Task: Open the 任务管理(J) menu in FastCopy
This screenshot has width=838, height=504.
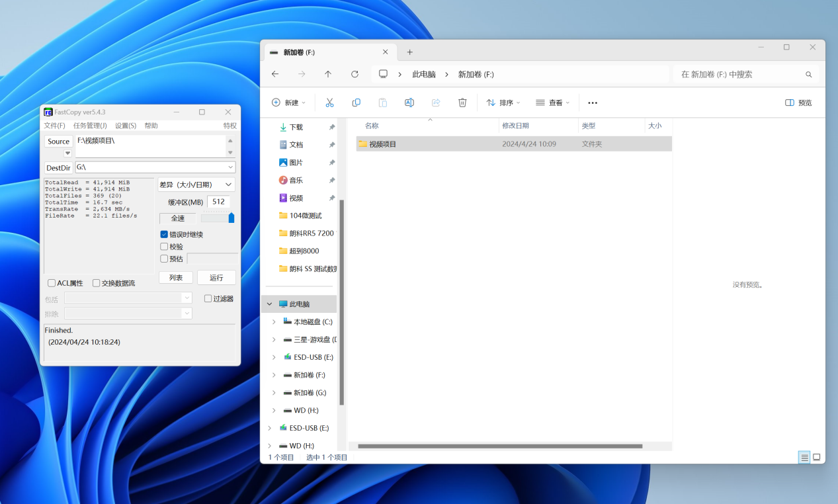Action: click(x=90, y=126)
